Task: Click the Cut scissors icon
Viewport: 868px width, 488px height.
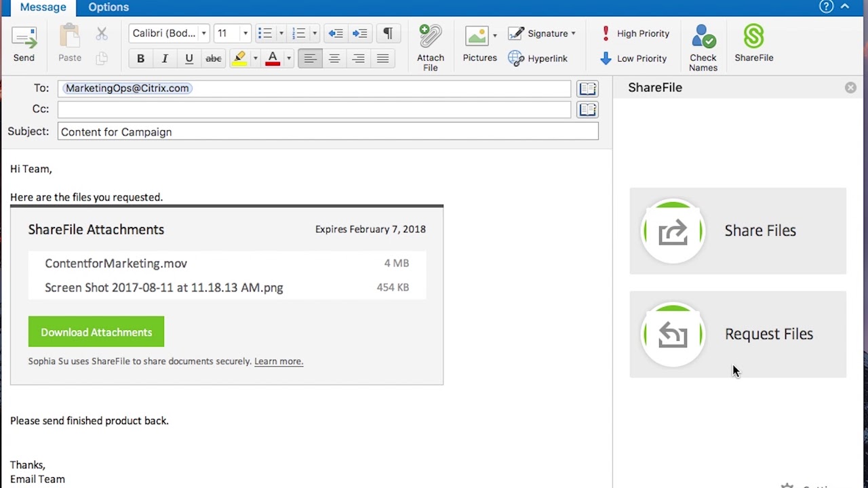Action: click(x=102, y=33)
